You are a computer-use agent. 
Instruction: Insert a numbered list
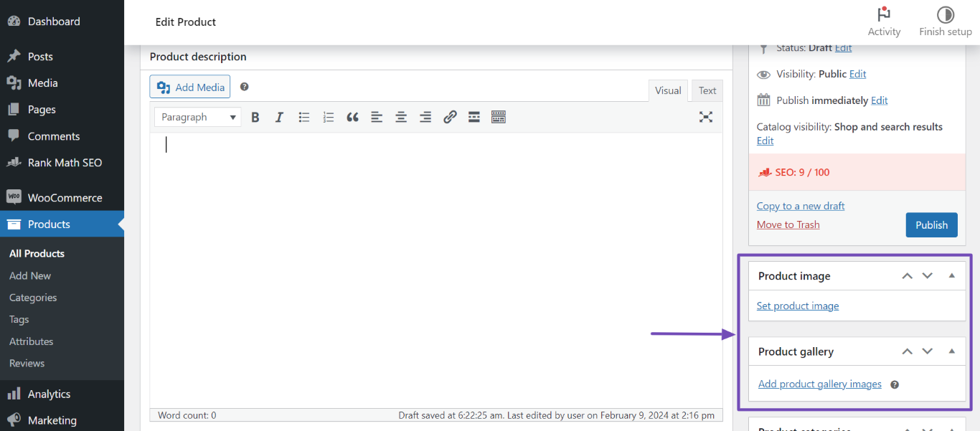point(328,116)
